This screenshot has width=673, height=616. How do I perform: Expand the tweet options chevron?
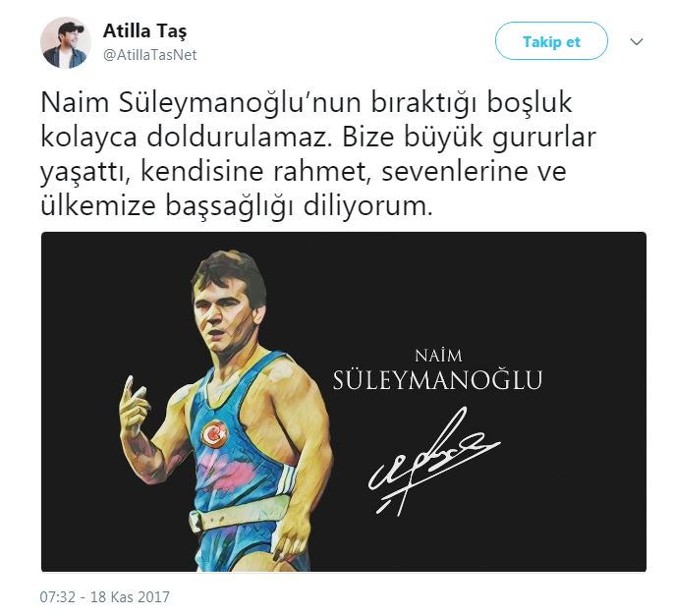point(636,41)
